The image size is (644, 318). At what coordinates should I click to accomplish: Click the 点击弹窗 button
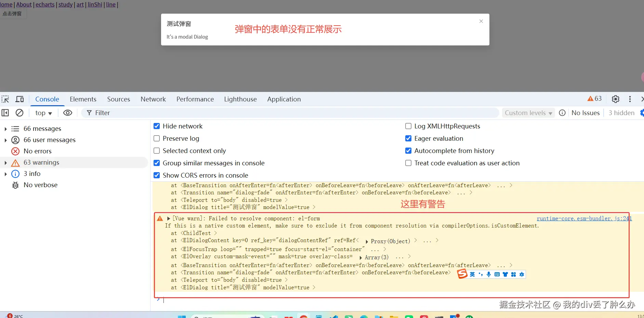12,14
